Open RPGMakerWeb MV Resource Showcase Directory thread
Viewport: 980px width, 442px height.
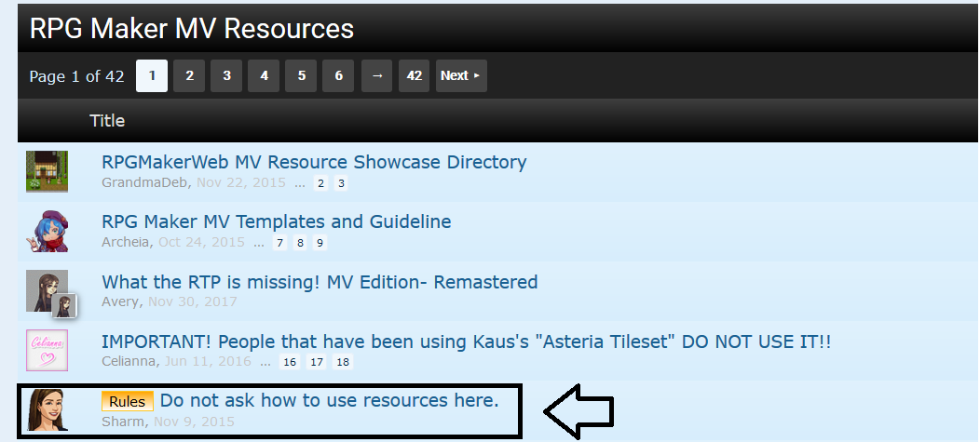click(x=314, y=162)
